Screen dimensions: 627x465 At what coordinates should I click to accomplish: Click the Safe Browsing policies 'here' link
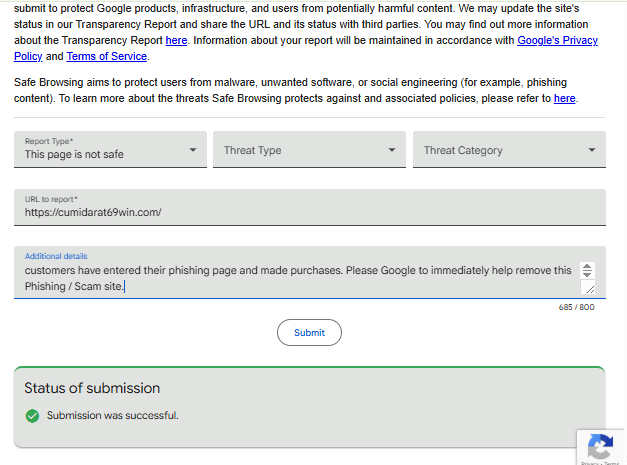click(565, 98)
